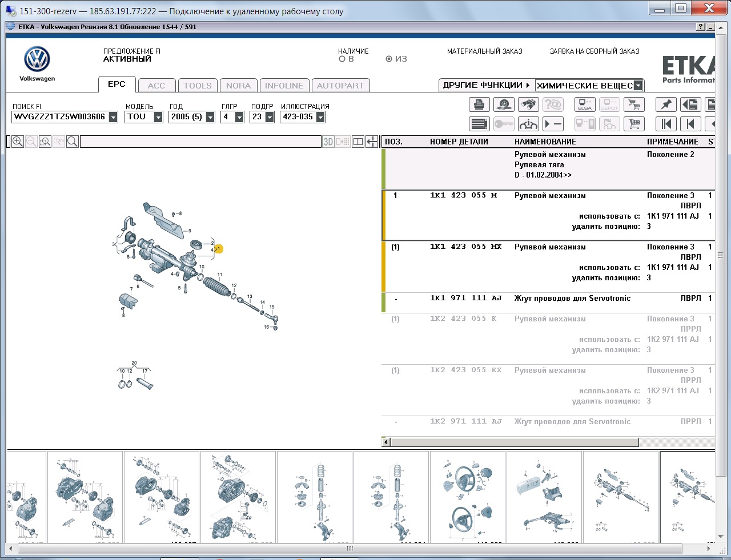Switch to the INFOLINE tab

(284, 86)
